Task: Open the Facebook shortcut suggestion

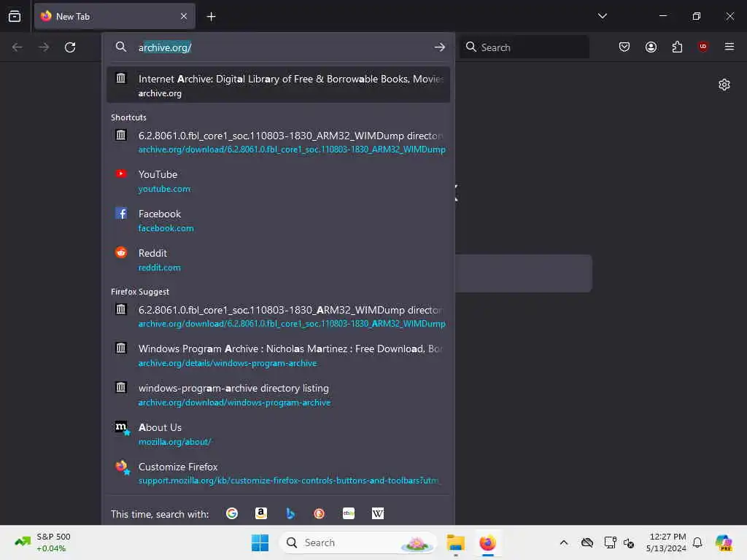Action: click(x=278, y=220)
